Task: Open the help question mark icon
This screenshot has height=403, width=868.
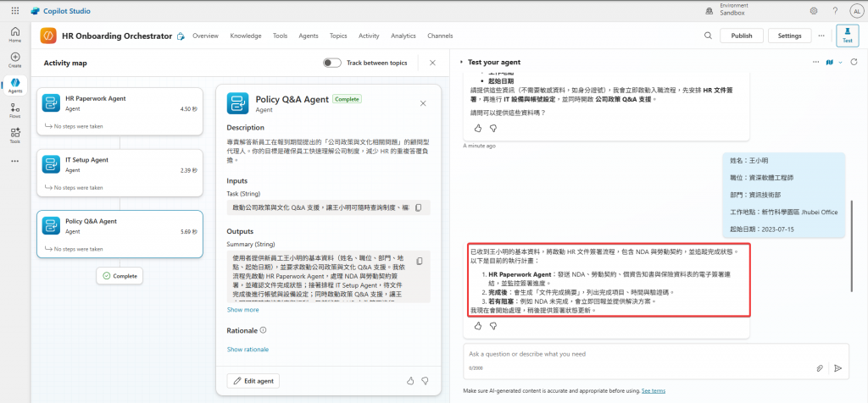Action: (835, 11)
